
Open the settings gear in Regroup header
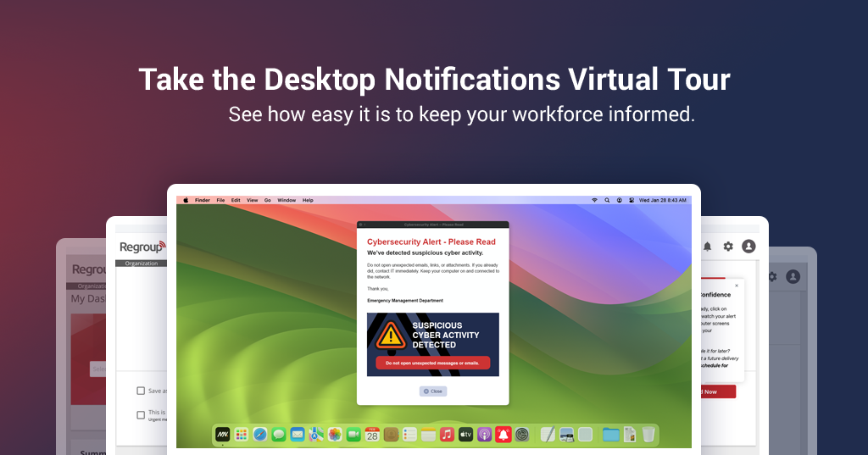728,247
